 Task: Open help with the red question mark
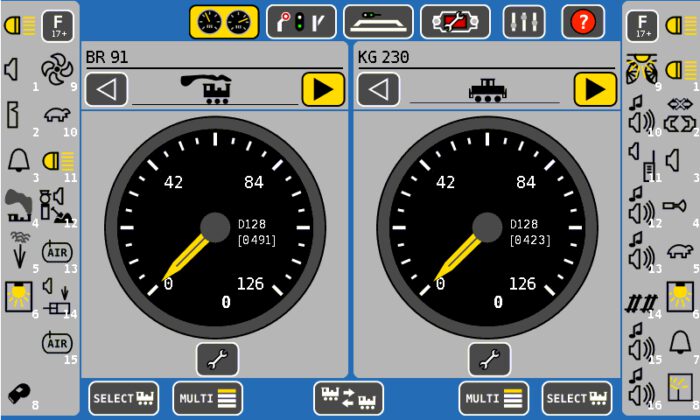[x=583, y=21]
